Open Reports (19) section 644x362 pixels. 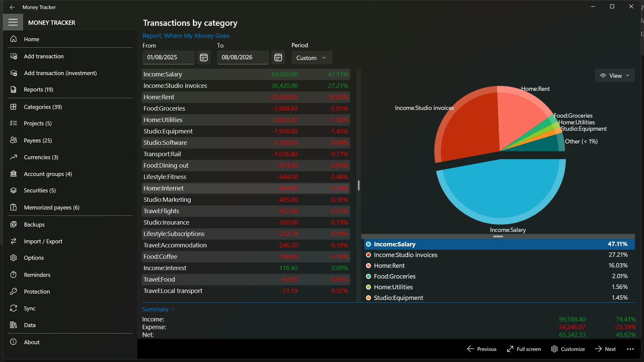coord(70,89)
